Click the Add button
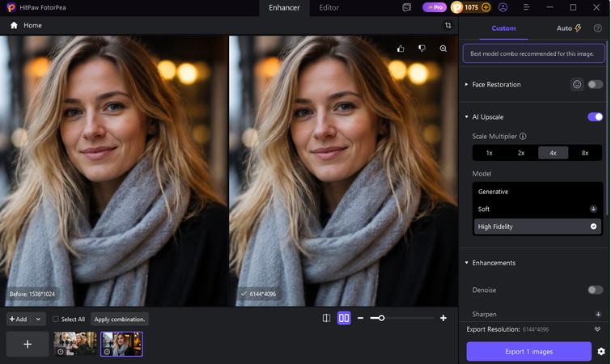 pos(19,319)
